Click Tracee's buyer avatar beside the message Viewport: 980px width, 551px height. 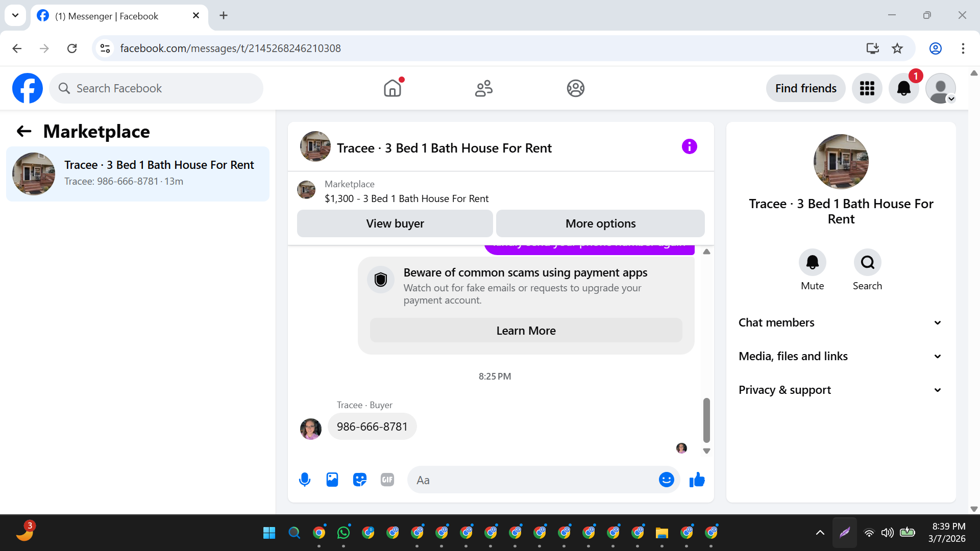click(311, 429)
